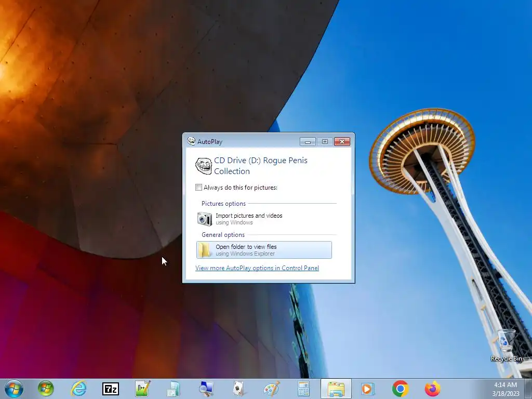Switch to Windows Explorer taskbar button
This screenshot has height=399, width=532.
point(336,389)
